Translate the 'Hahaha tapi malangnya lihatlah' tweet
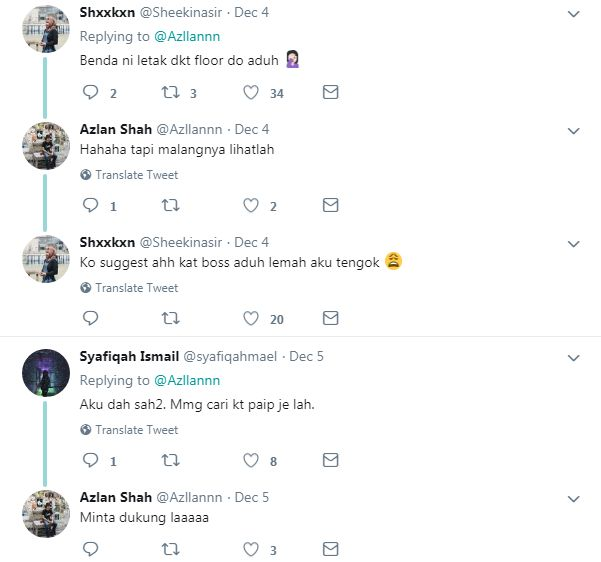The width and height of the screenshot is (601, 562). 136,175
